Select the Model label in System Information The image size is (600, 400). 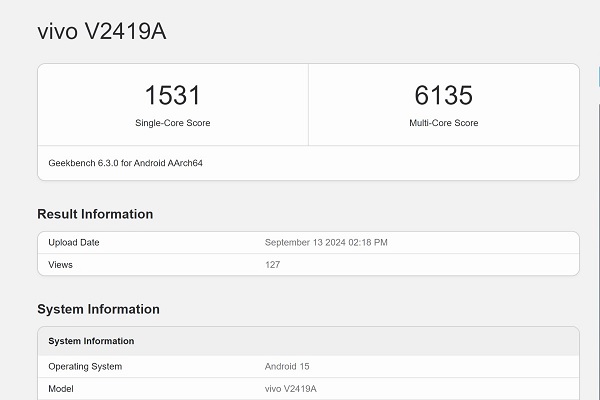62,389
